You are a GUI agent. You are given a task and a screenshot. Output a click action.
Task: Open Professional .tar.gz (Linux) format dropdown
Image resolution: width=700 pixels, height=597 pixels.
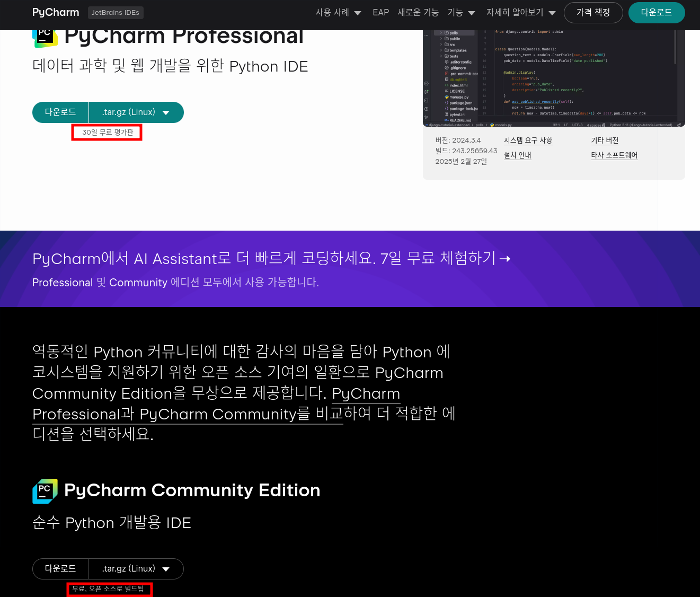coord(136,112)
